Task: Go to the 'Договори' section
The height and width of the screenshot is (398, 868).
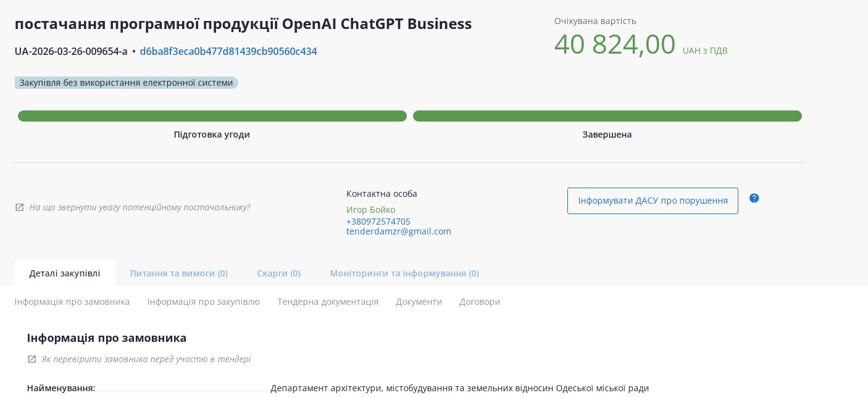Action: coord(479,302)
